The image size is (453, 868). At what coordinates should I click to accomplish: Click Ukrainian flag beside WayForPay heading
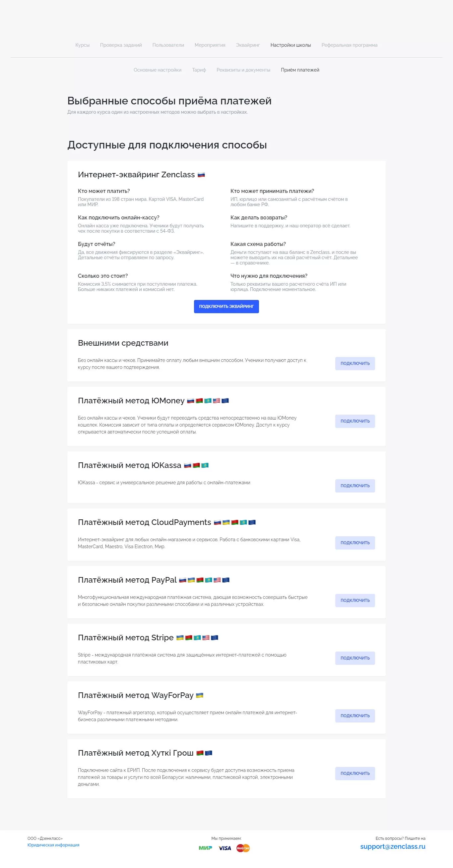coord(200,695)
